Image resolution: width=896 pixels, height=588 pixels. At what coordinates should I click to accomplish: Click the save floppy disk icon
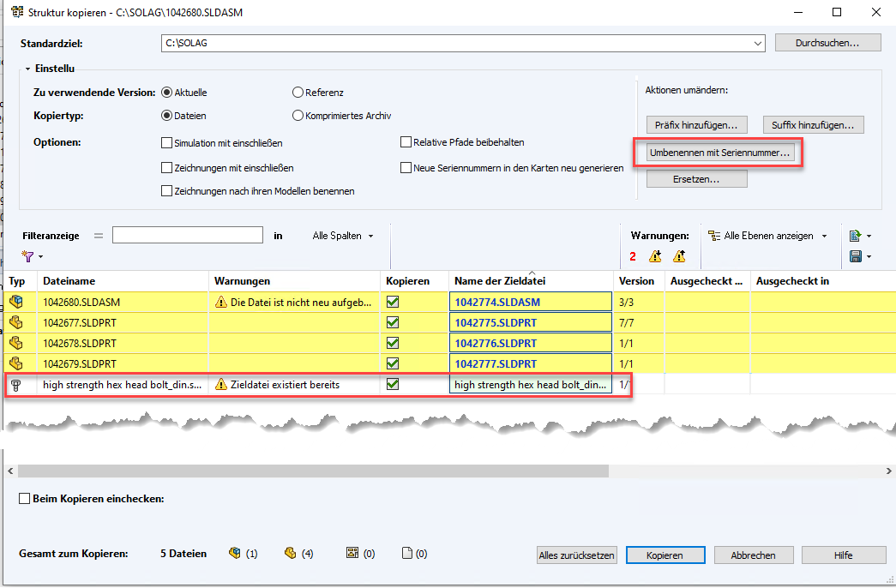[855, 256]
